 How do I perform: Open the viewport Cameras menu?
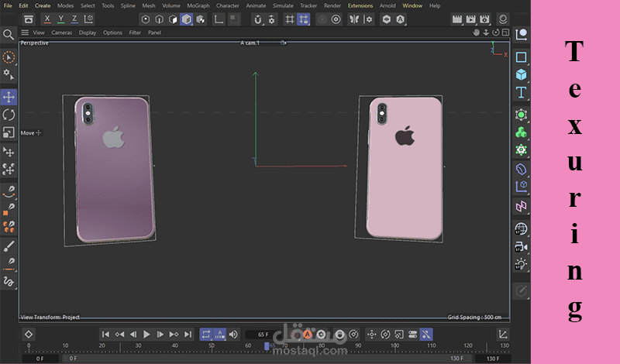click(x=62, y=33)
